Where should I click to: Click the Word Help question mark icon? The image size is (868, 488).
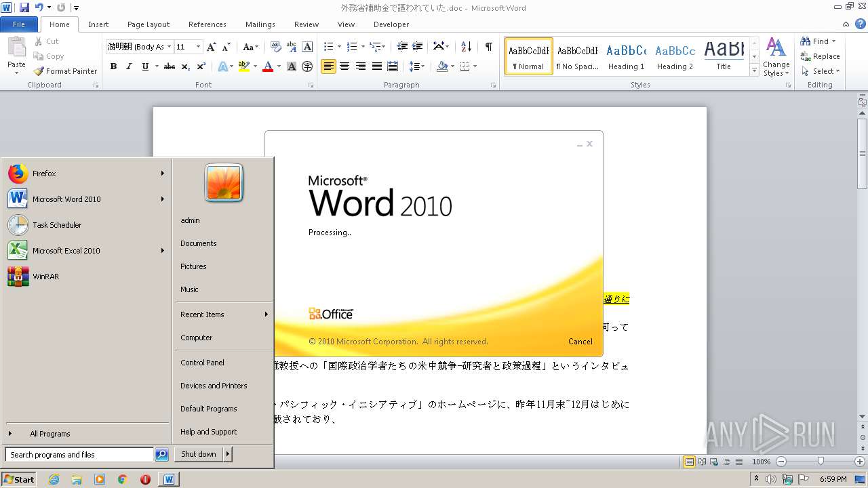click(861, 24)
